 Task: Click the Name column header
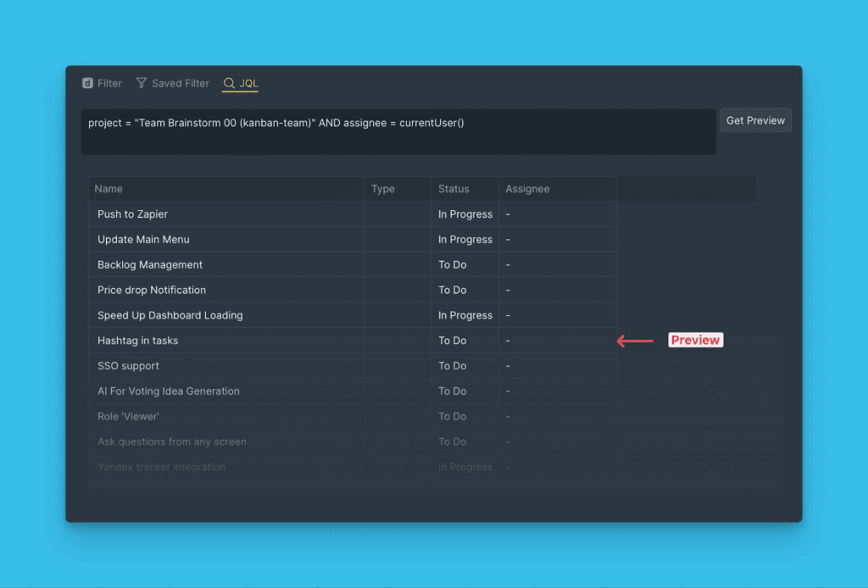(108, 189)
